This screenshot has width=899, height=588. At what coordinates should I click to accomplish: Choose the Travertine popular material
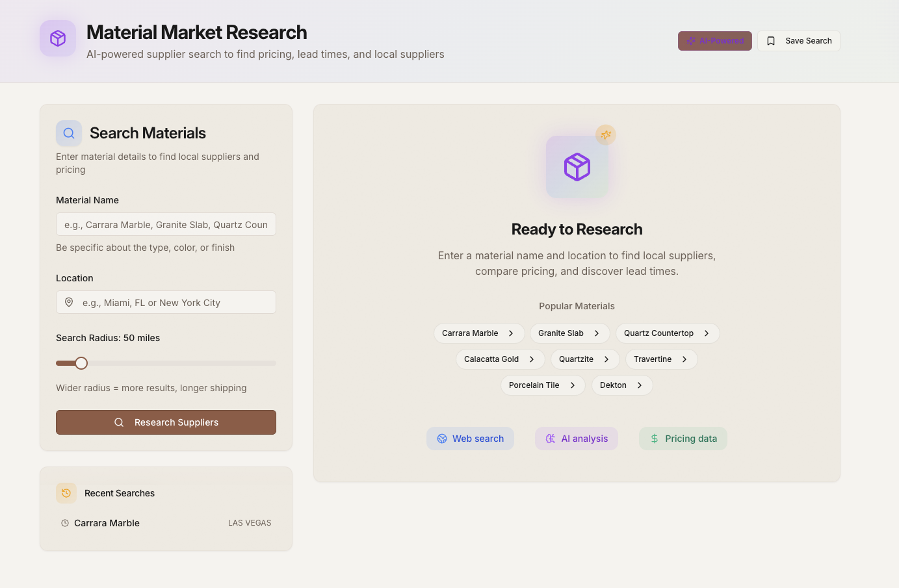click(662, 359)
